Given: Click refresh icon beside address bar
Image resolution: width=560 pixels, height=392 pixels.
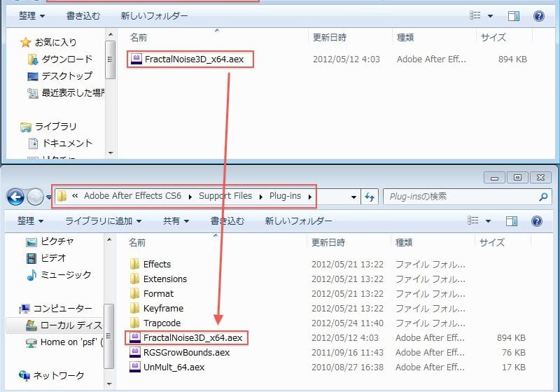Looking at the screenshot, I should point(370,197).
